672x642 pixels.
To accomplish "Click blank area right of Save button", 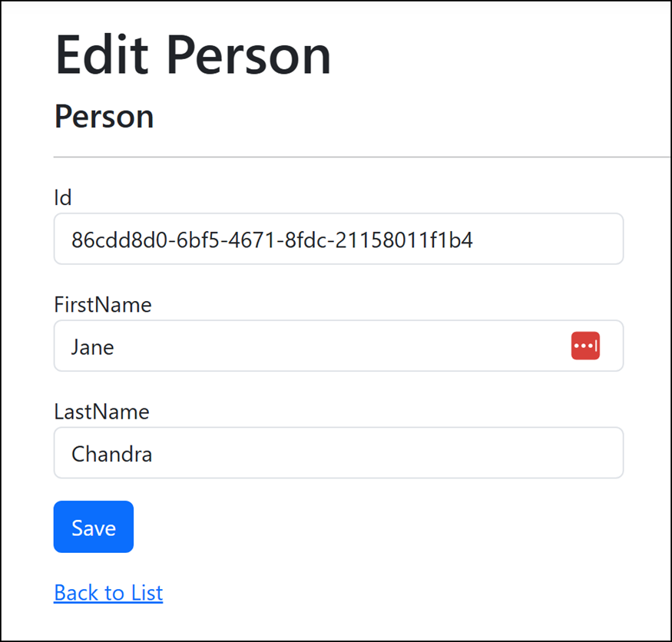I will click(386, 527).
